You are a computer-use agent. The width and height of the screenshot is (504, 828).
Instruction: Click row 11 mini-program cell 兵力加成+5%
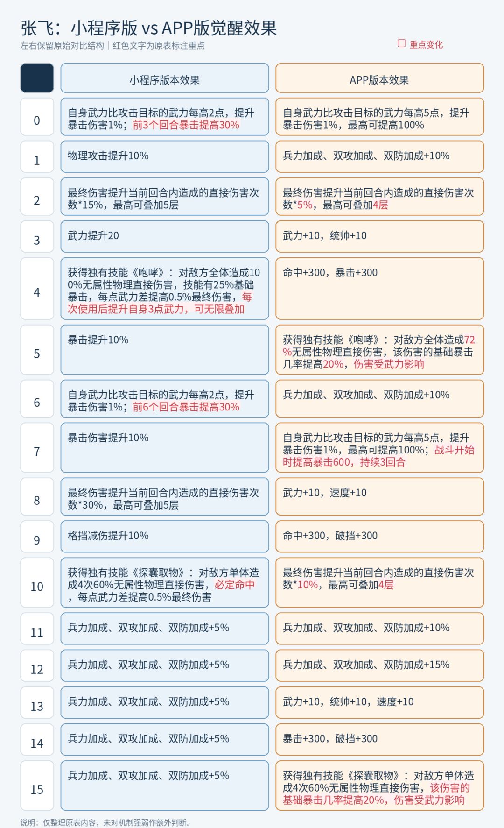coord(165,629)
